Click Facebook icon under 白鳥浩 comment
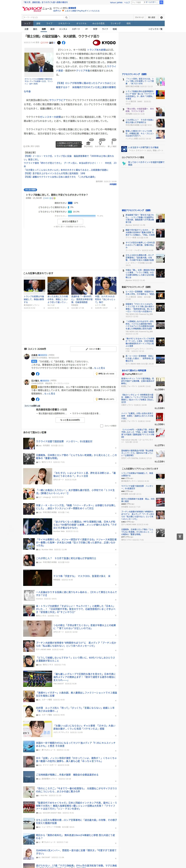Image resolution: width=186 pixels, height=868 pixels. pos(38,374)
